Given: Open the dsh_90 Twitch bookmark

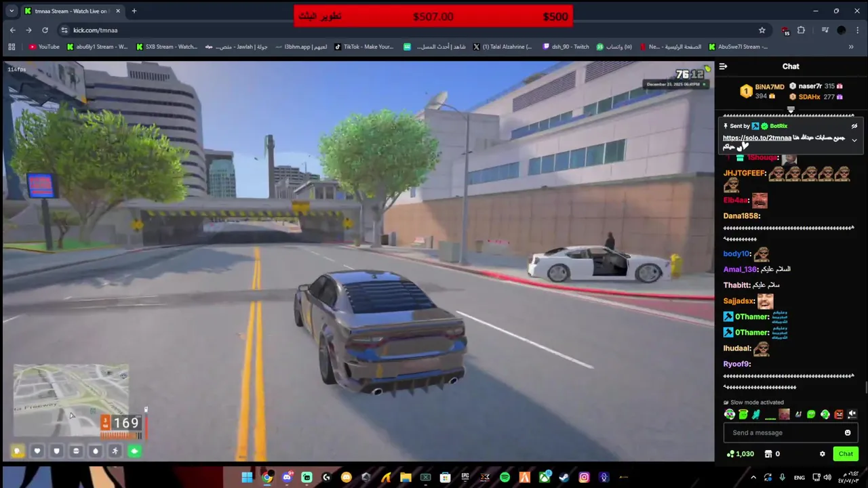Looking at the screenshot, I should pyautogui.click(x=566, y=47).
